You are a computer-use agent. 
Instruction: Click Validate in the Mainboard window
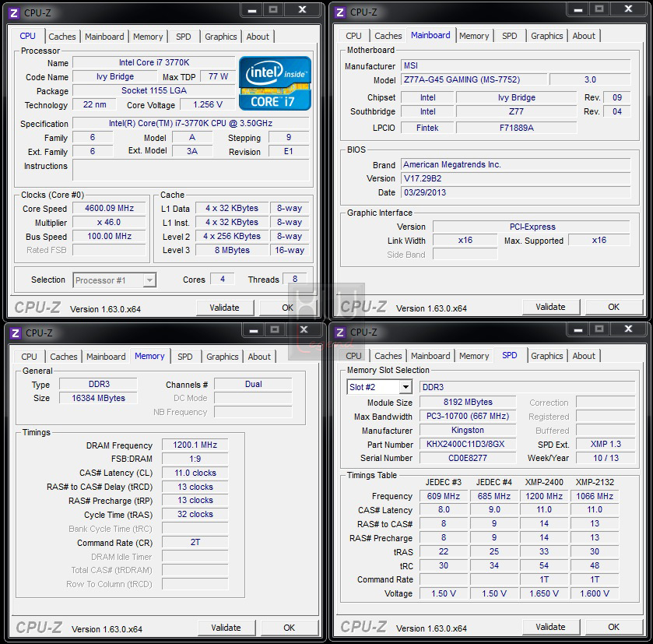click(550, 307)
